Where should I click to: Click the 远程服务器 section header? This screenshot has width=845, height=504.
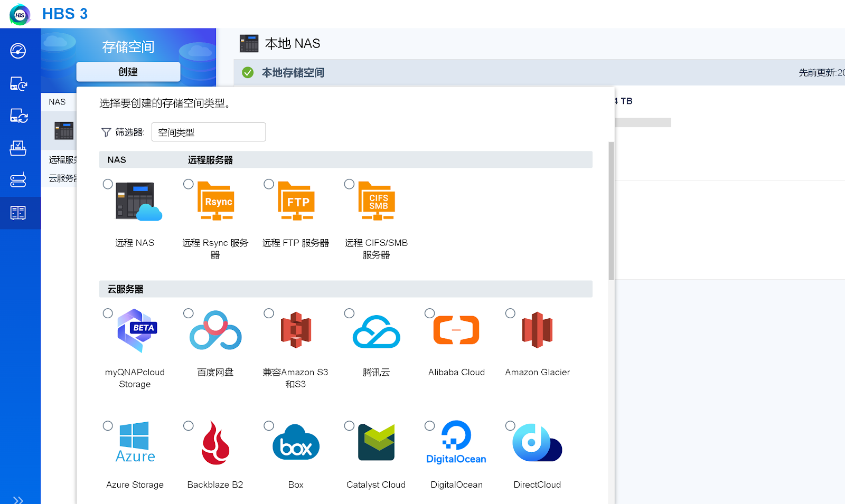point(210,160)
